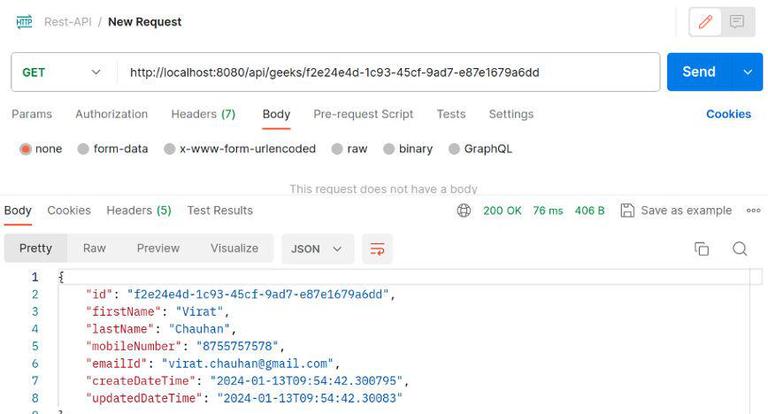Expand the Send button arrow dropdown
768x414 pixels.
[x=747, y=72]
